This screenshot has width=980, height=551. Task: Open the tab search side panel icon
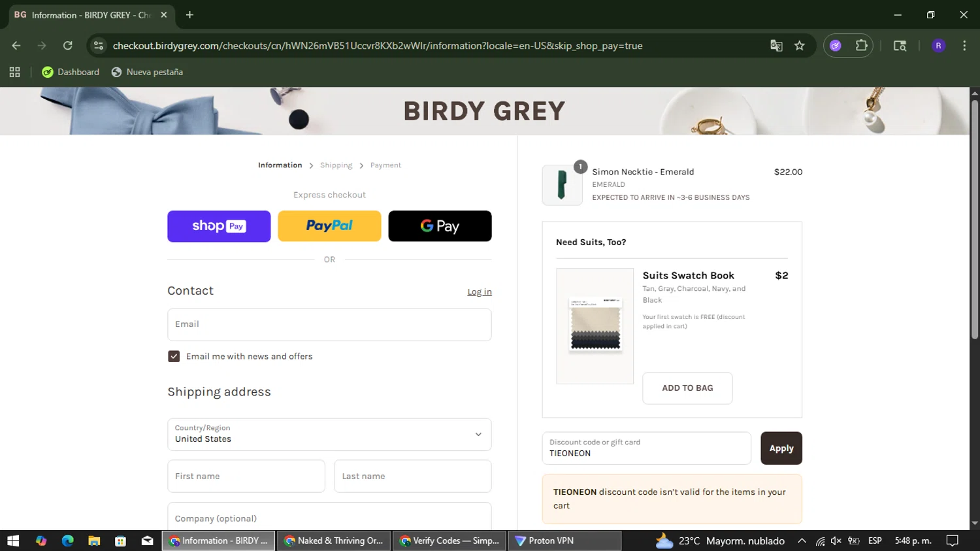tap(900, 46)
